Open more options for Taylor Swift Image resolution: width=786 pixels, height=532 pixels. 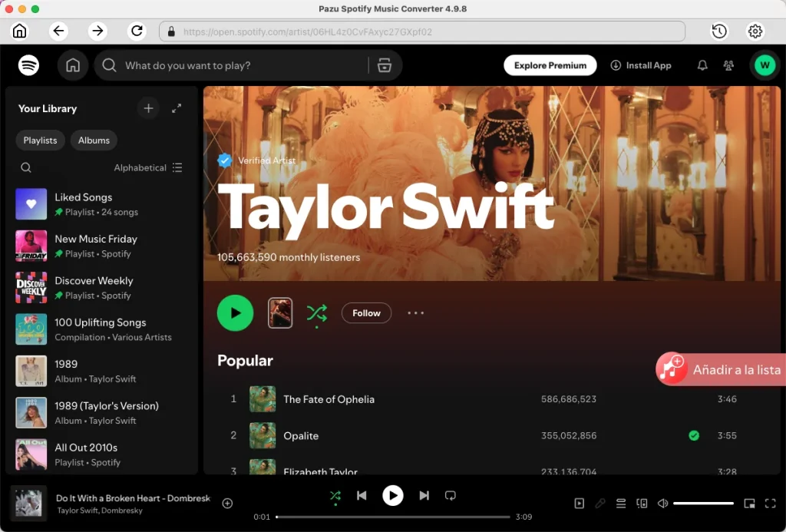(x=415, y=312)
